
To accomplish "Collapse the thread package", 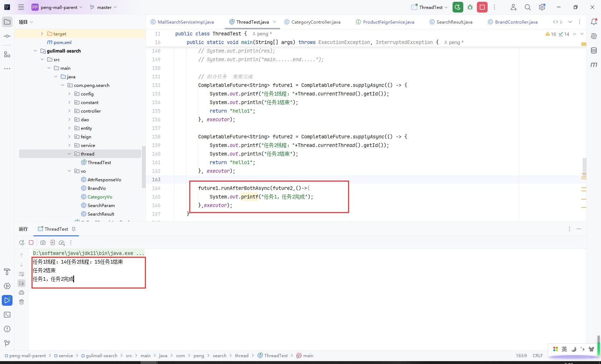I will [x=69, y=154].
